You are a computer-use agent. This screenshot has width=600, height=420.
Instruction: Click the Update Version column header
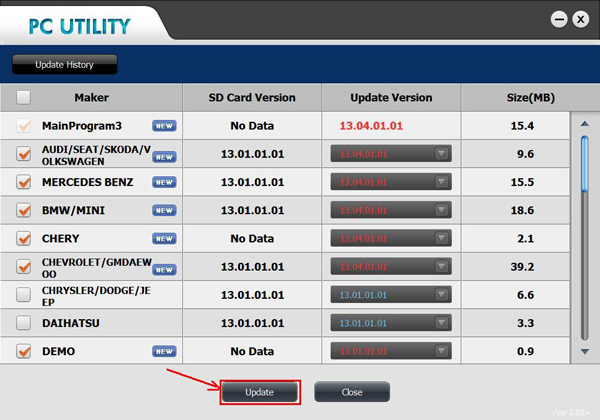(391, 98)
